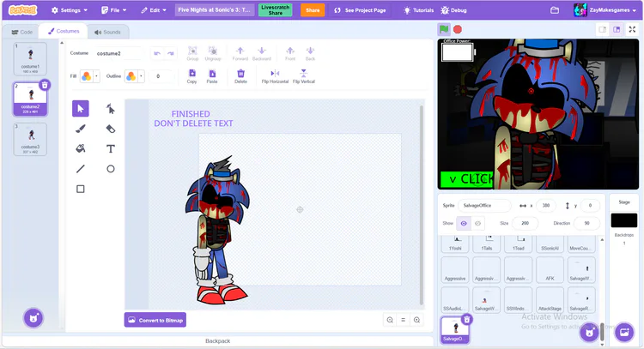The height and width of the screenshot is (349, 644).
Task: Delete costume2 using its trash badge
Action: [45, 85]
